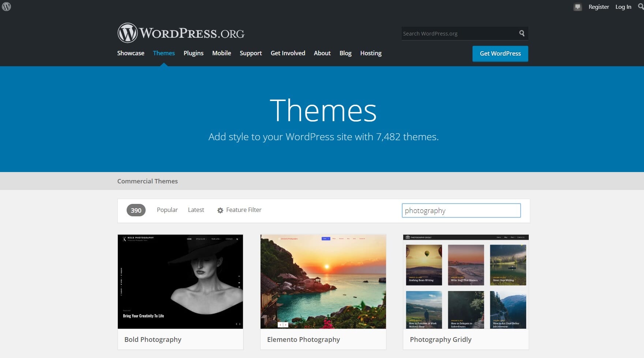Open the notifications speech bubble icon
This screenshot has width=644, height=358.
(578, 7)
